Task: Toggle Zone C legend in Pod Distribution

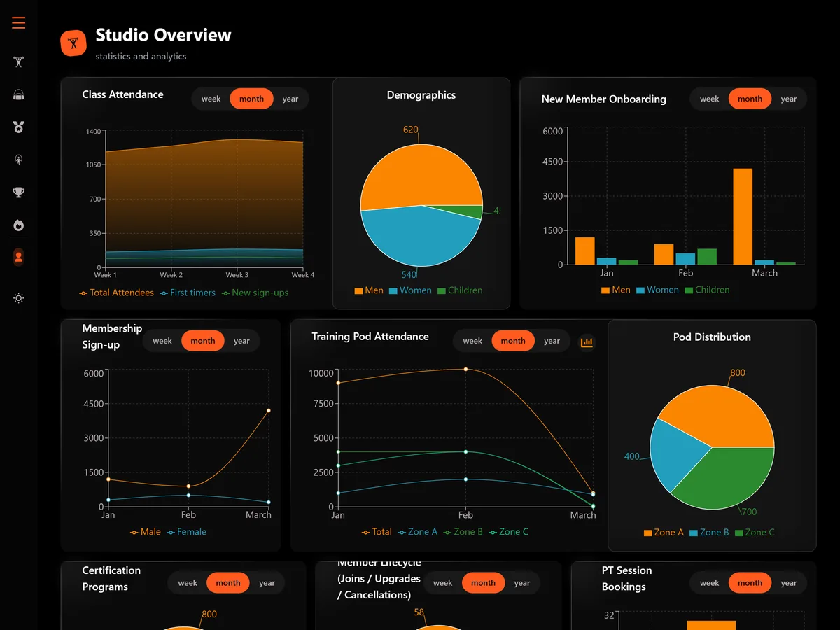Action: tap(755, 533)
